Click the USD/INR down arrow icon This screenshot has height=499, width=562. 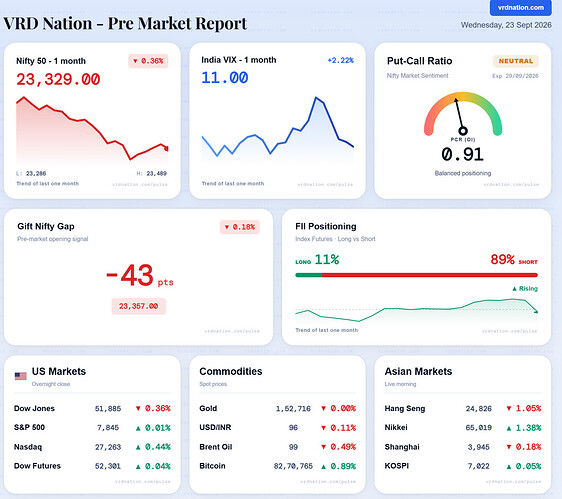[323, 428]
